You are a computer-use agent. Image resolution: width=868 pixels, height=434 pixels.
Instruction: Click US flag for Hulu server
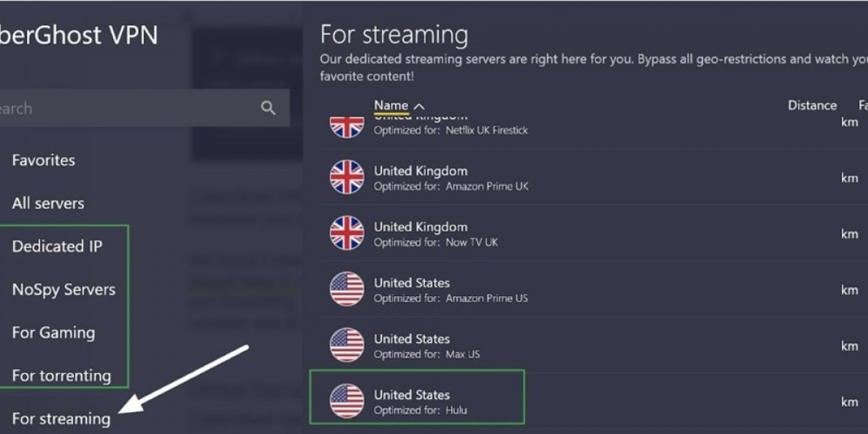[347, 401]
